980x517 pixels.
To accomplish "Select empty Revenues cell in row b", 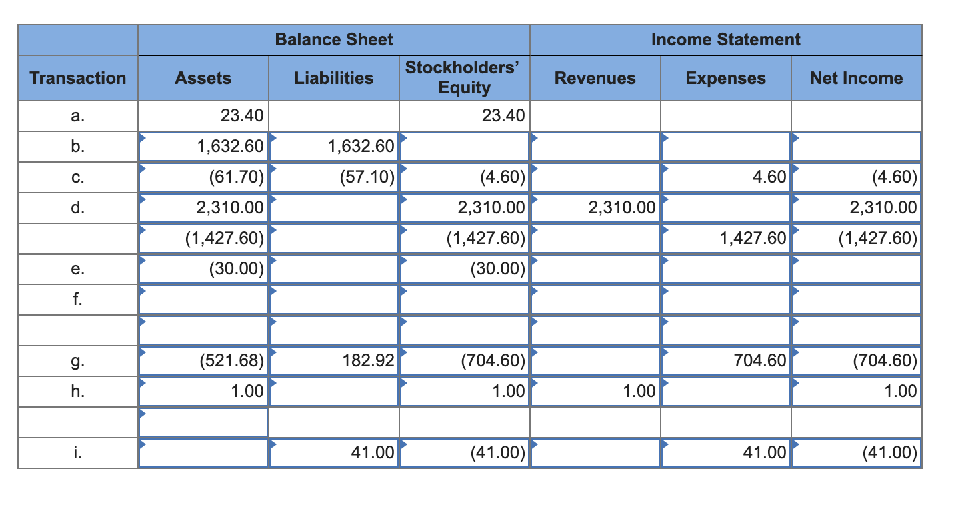I will [x=595, y=146].
